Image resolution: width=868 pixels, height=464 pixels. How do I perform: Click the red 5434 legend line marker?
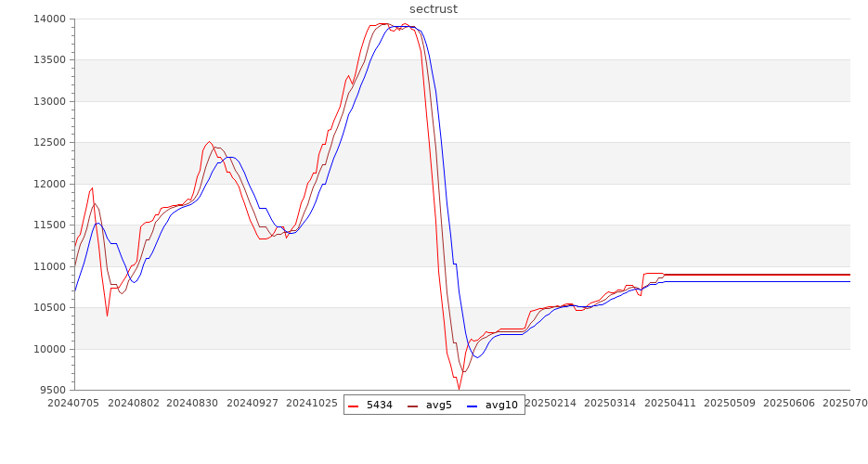pos(355,406)
